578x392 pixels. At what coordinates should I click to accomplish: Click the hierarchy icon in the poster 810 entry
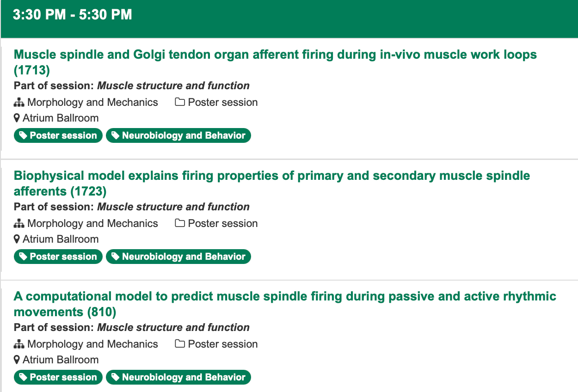pyautogui.click(x=18, y=344)
